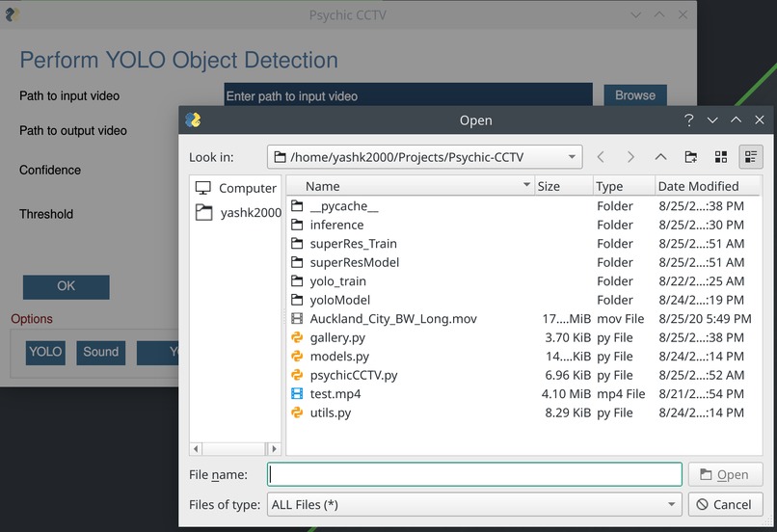Select Auckland_City_BW_Long.mov video file

pyautogui.click(x=393, y=319)
